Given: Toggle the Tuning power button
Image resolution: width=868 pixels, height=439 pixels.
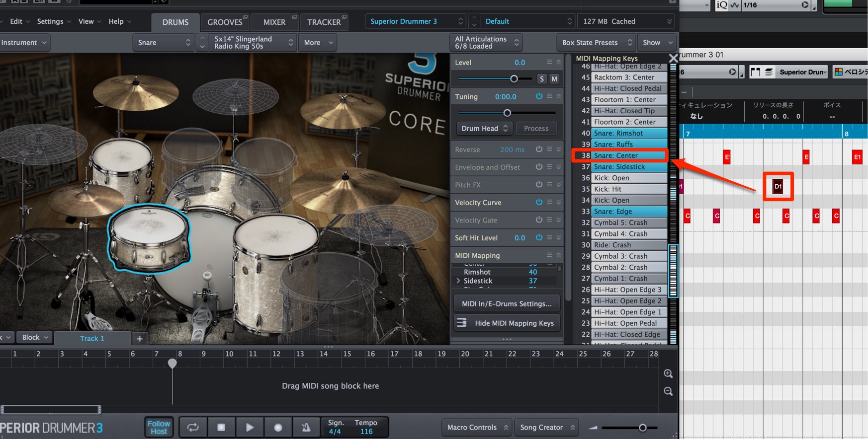Looking at the screenshot, I should [539, 96].
